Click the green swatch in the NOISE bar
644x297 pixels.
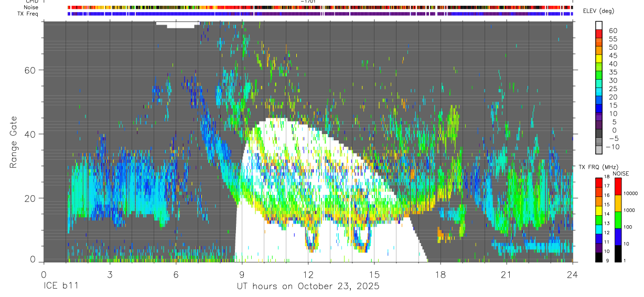point(618,219)
